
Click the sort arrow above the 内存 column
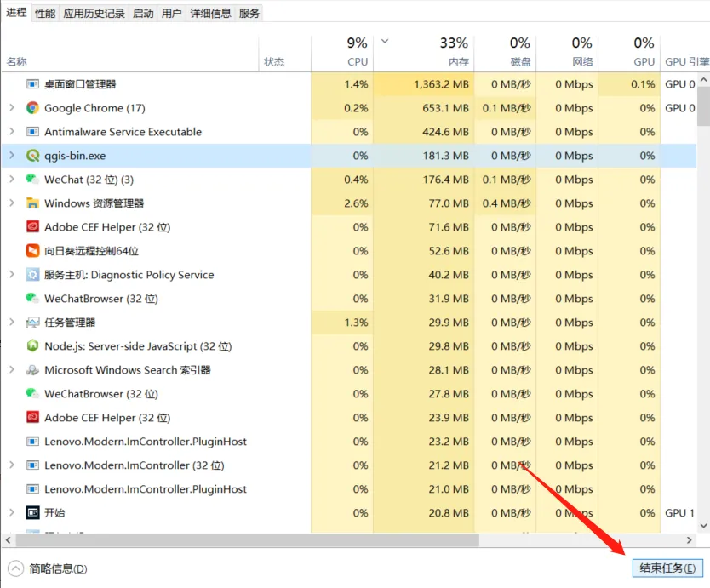tap(385, 41)
